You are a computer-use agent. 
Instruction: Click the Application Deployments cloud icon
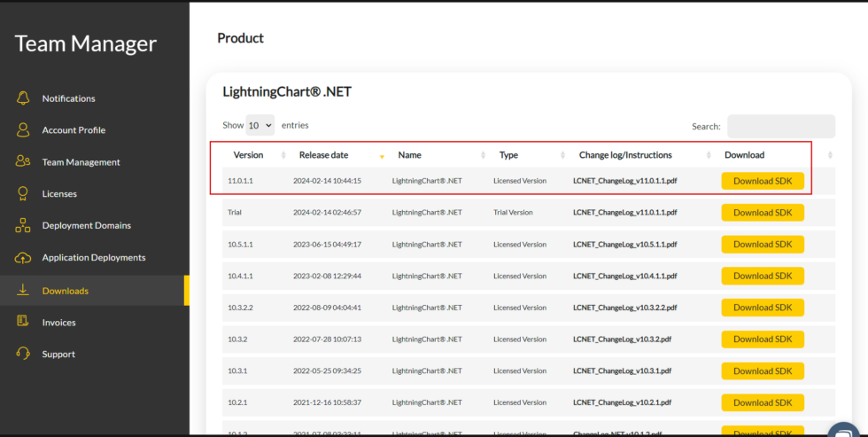coord(23,258)
